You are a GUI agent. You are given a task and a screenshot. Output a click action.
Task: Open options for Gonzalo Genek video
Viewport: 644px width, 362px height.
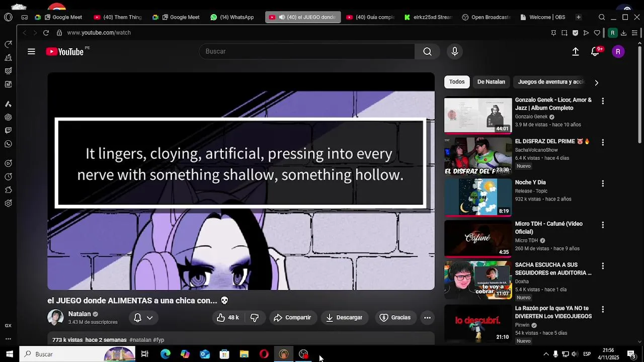point(603,101)
